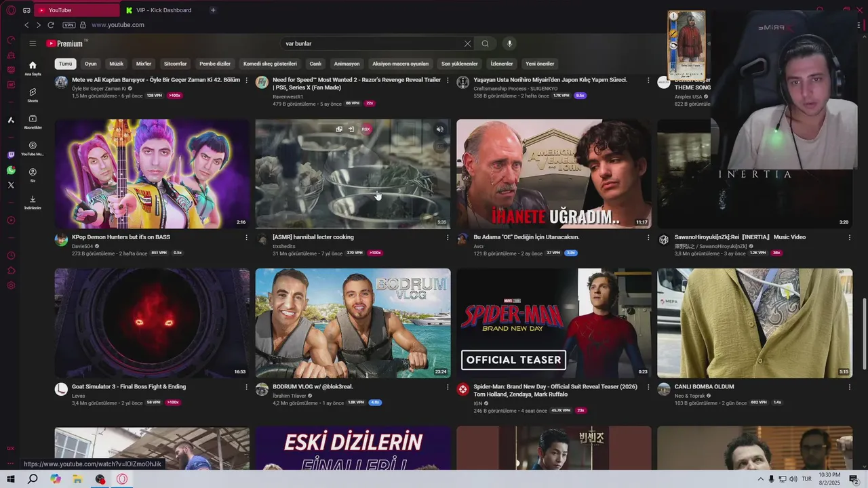The image size is (868, 488).
Task: Open Windows Start menu
Action: [11, 479]
